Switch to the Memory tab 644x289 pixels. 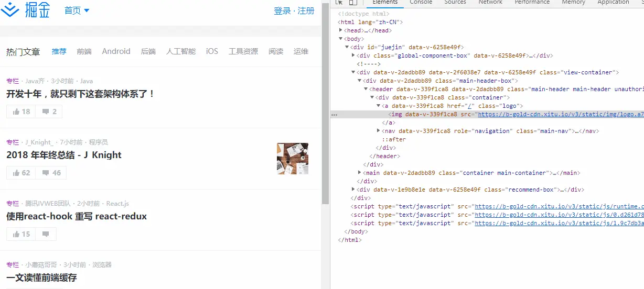(x=573, y=3)
